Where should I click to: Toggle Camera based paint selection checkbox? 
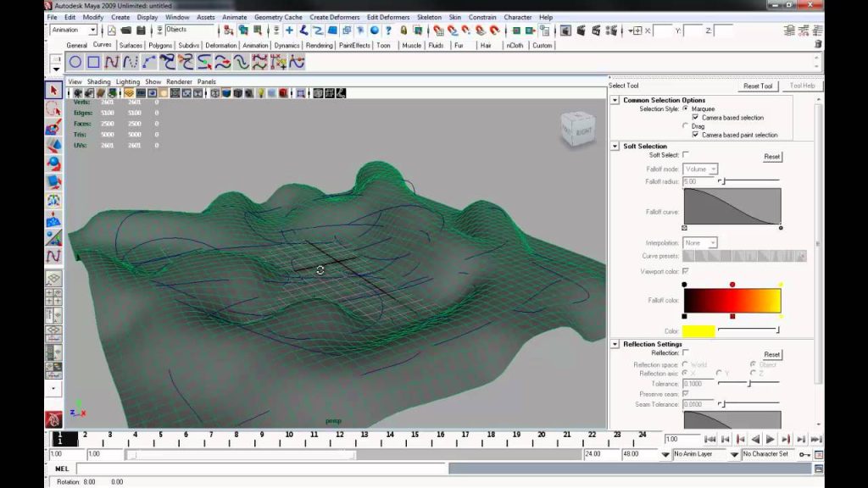695,135
